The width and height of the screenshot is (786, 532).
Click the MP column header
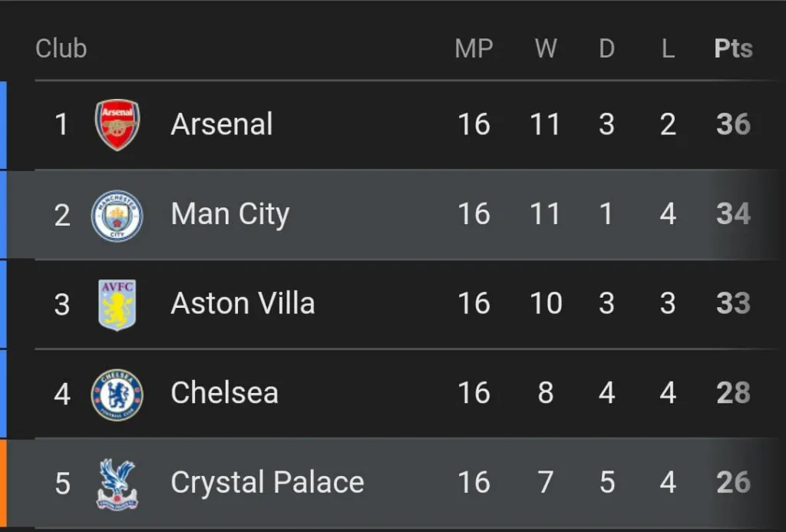(474, 48)
